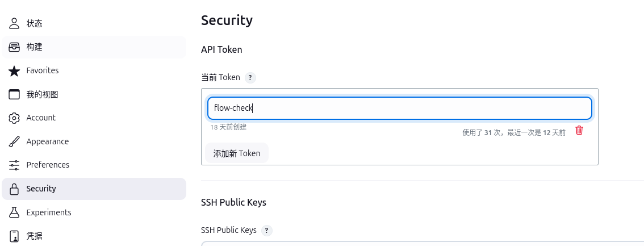Open help tooltip for 当前 Token
Screen dimensions: 644x246
[x=250, y=77]
